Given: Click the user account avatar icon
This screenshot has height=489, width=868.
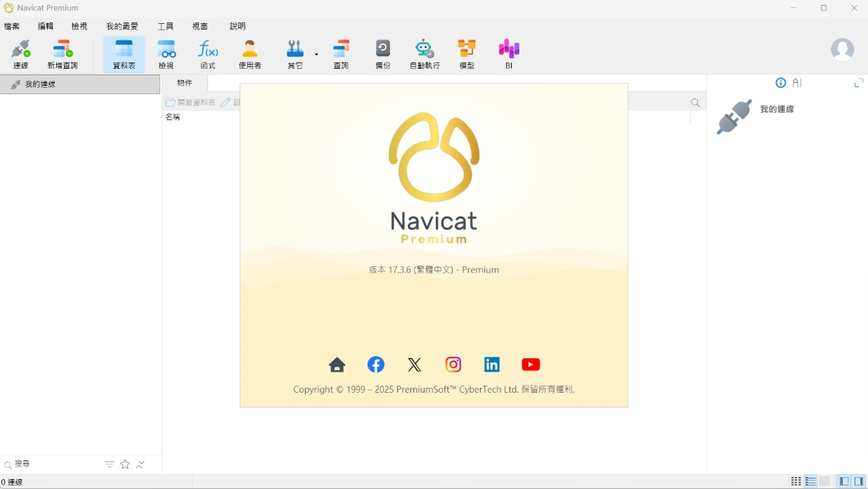Looking at the screenshot, I should (842, 49).
